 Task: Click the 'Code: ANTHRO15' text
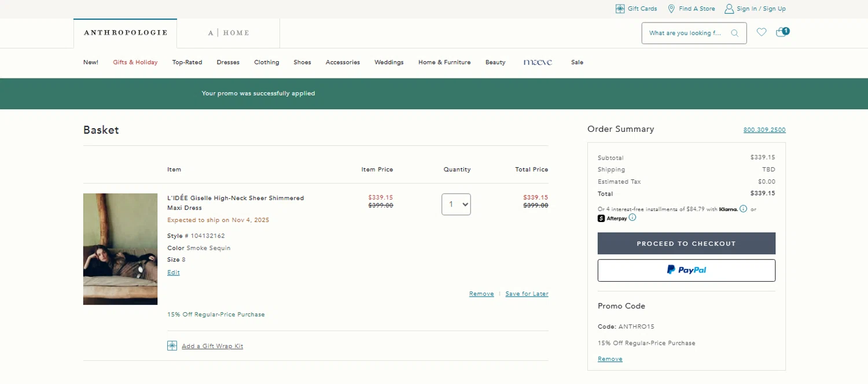click(626, 327)
